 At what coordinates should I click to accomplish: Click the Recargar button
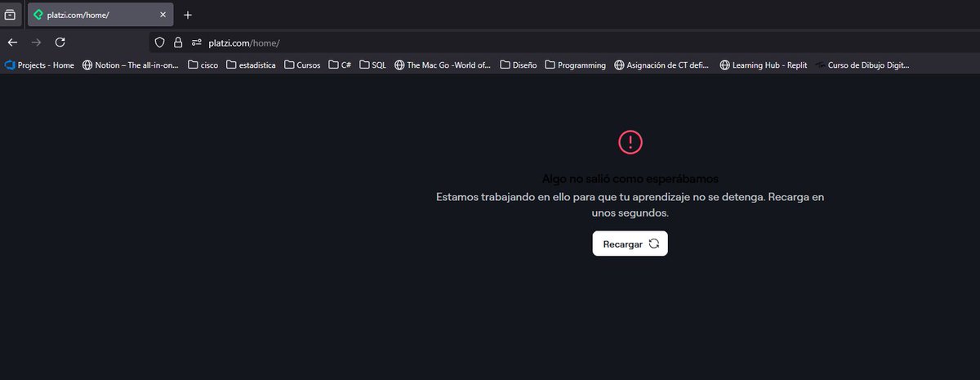[x=630, y=244]
